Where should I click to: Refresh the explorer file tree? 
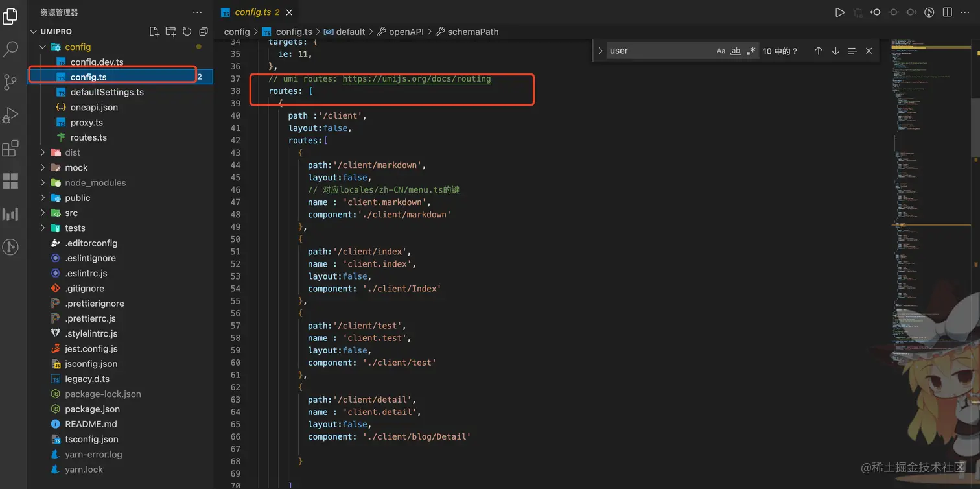[x=187, y=32]
